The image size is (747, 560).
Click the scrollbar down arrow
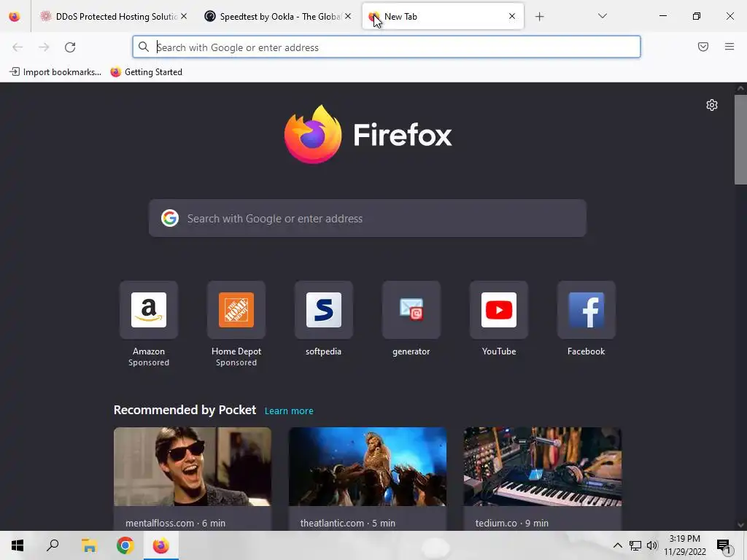[740, 525]
